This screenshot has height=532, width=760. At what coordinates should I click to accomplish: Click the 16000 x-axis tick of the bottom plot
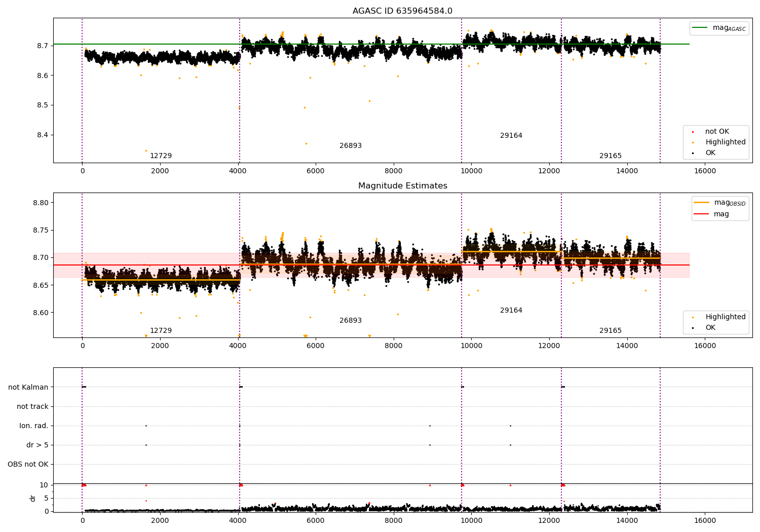coord(705,520)
